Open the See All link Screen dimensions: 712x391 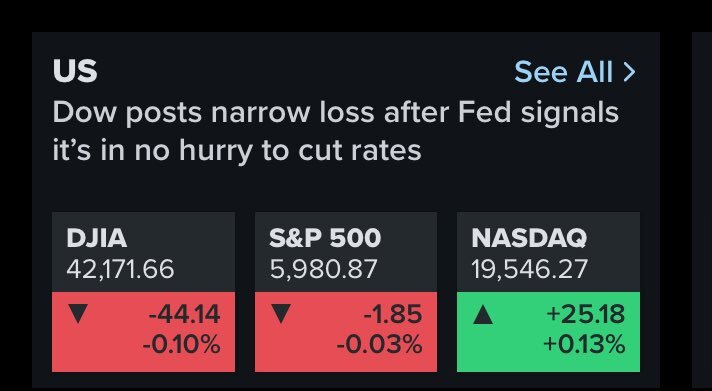[x=575, y=72]
